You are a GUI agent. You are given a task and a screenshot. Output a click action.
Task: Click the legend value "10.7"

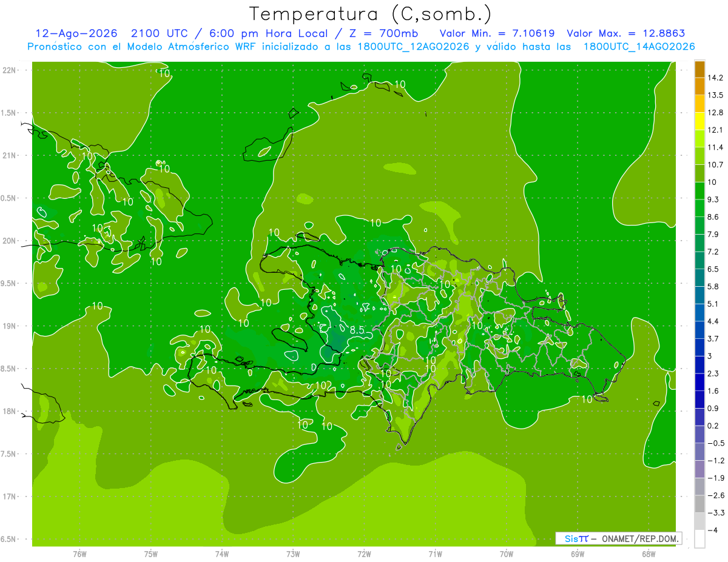coord(716,164)
